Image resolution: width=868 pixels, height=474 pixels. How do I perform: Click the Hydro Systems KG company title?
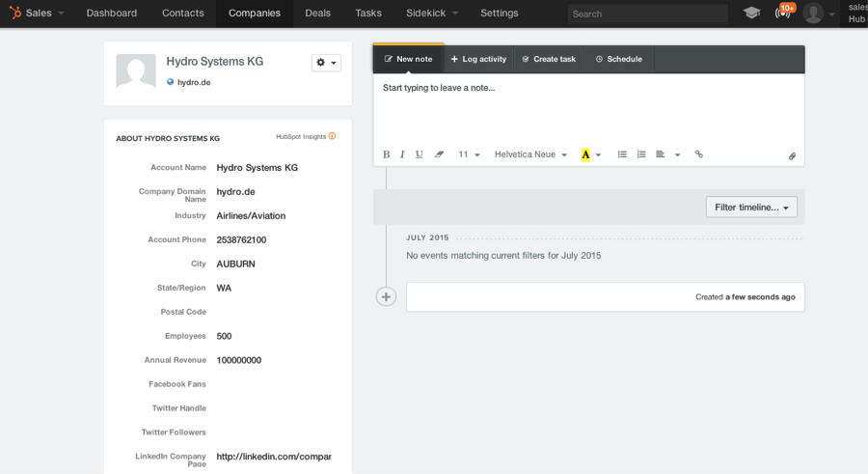pos(215,62)
